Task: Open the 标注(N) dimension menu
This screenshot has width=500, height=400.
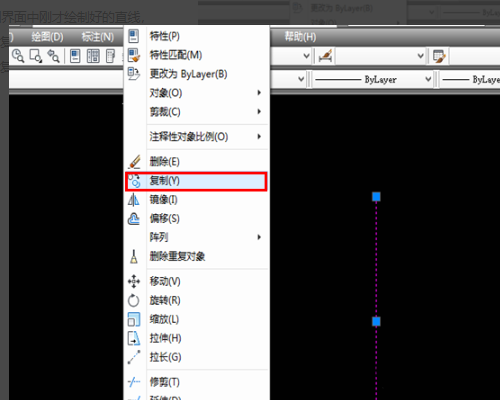Action: [x=98, y=37]
